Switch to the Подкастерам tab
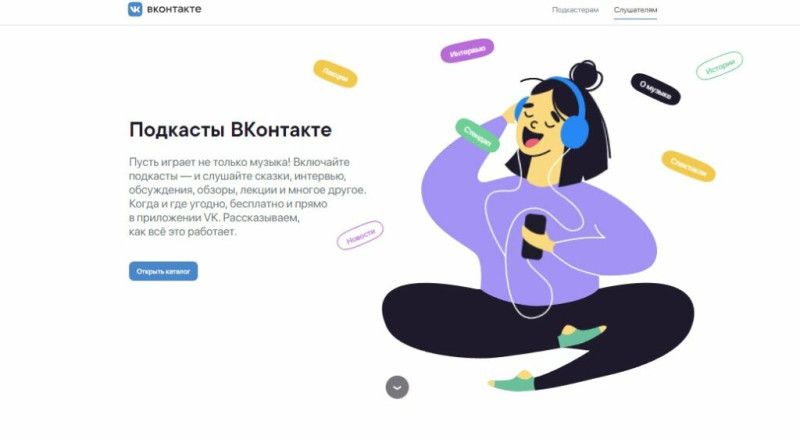The image size is (800, 442). (x=575, y=10)
